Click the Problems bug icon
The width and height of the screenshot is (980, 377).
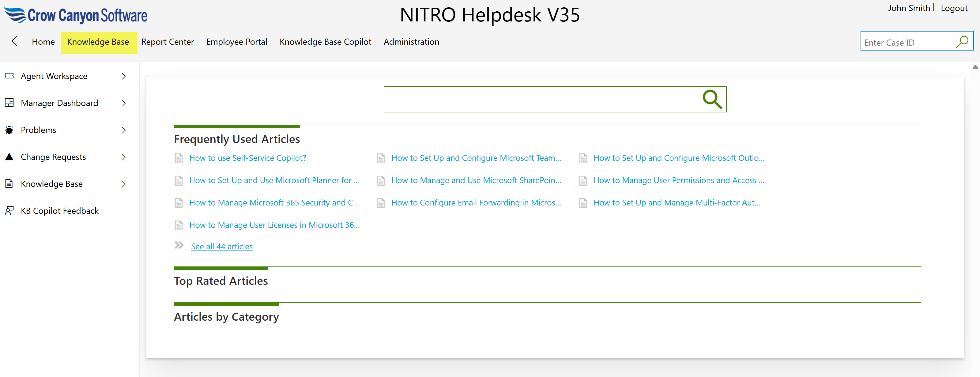point(9,130)
